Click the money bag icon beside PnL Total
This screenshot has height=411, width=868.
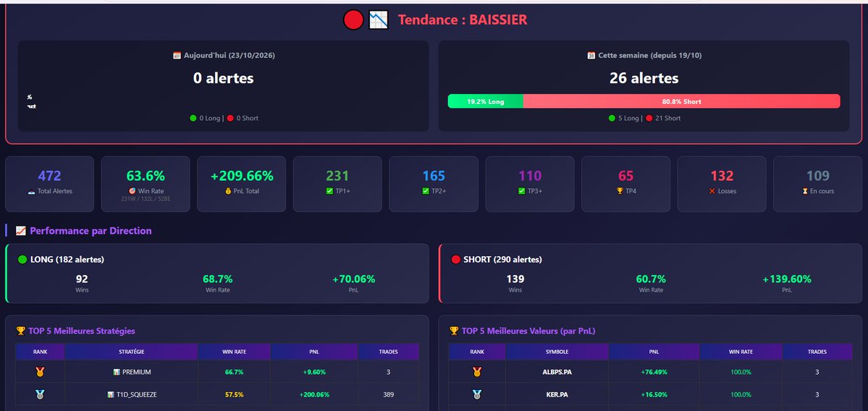(228, 192)
